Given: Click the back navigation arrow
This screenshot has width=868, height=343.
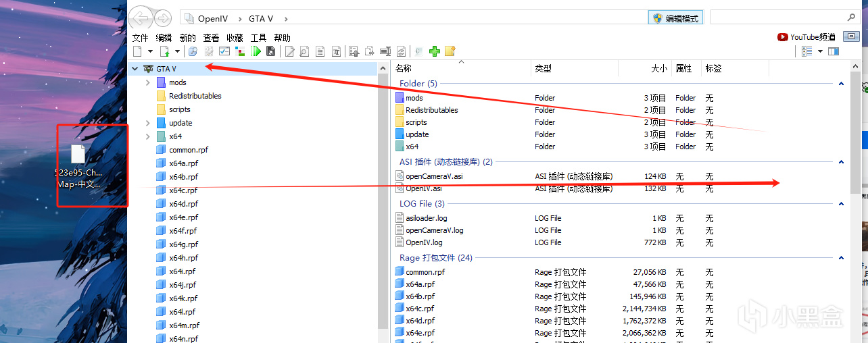Looking at the screenshot, I should tap(141, 18).
